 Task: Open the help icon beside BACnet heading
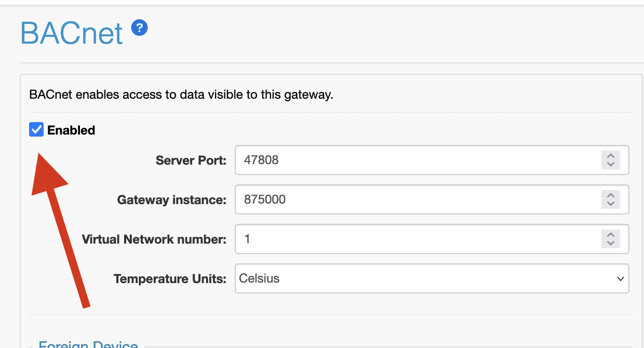139,28
